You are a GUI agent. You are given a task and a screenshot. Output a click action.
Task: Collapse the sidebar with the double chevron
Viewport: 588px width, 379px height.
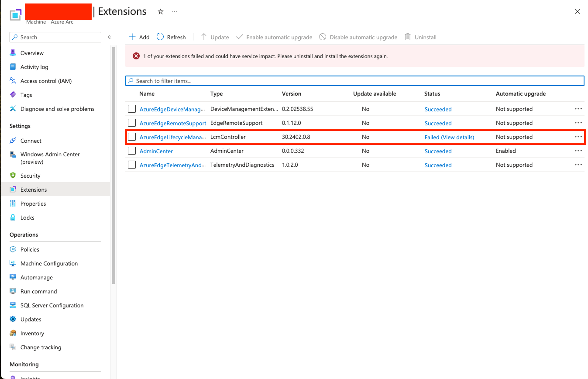[x=110, y=37]
